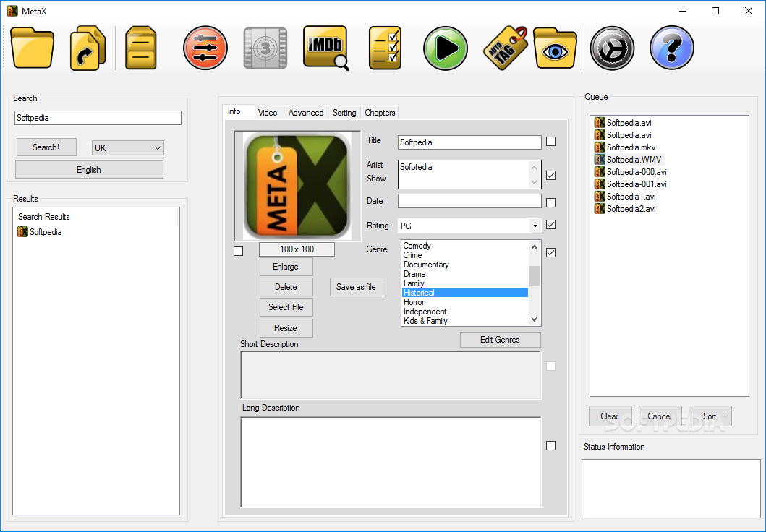Click the green play toolbar button
This screenshot has width=766, height=532.
coord(446,48)
